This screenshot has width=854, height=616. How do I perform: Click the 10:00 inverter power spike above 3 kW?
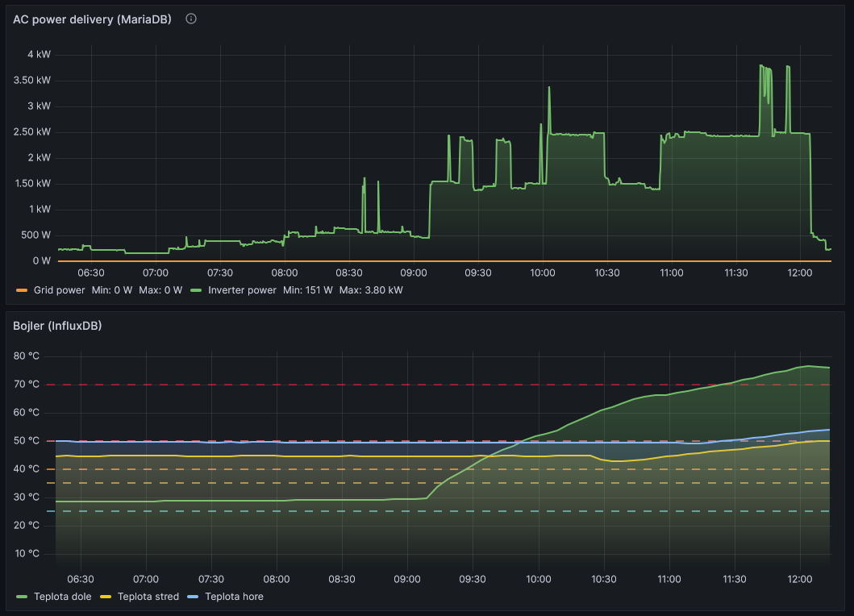tap(549, 88)
